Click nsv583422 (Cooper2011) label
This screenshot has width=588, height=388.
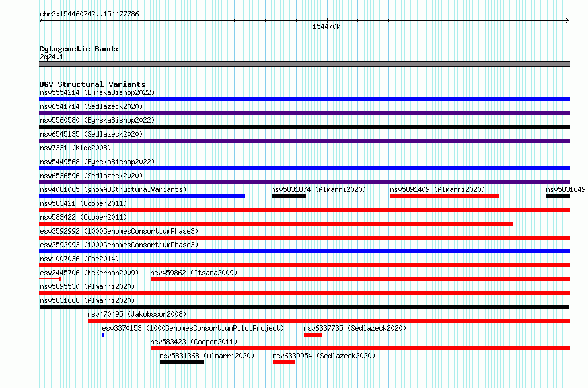[83, 217]
